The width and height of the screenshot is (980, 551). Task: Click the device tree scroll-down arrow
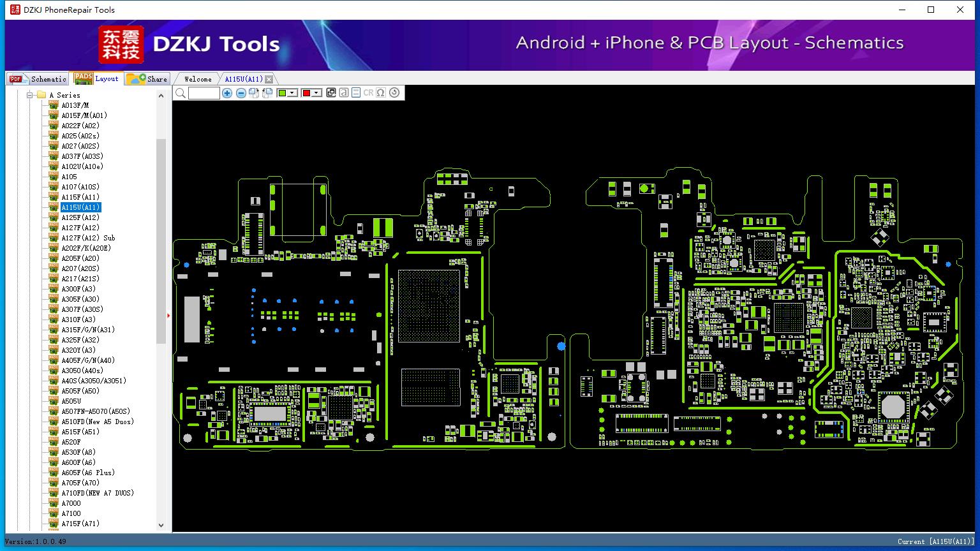click(x=161, y=525)
